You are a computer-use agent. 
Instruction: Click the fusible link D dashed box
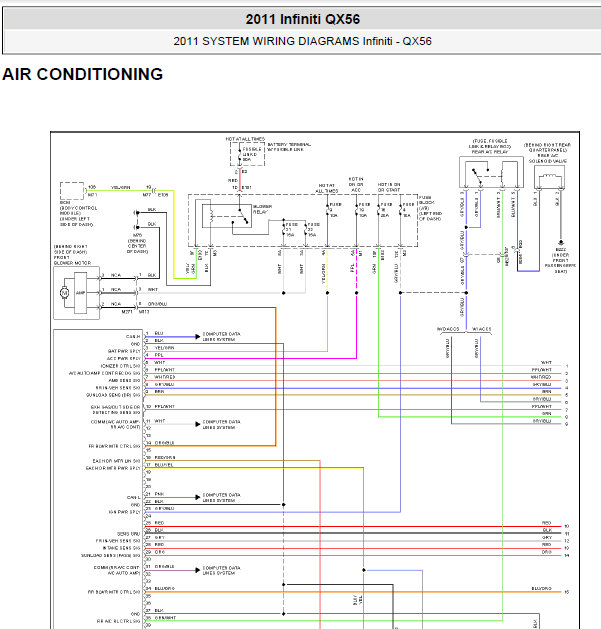pos(247,154)
